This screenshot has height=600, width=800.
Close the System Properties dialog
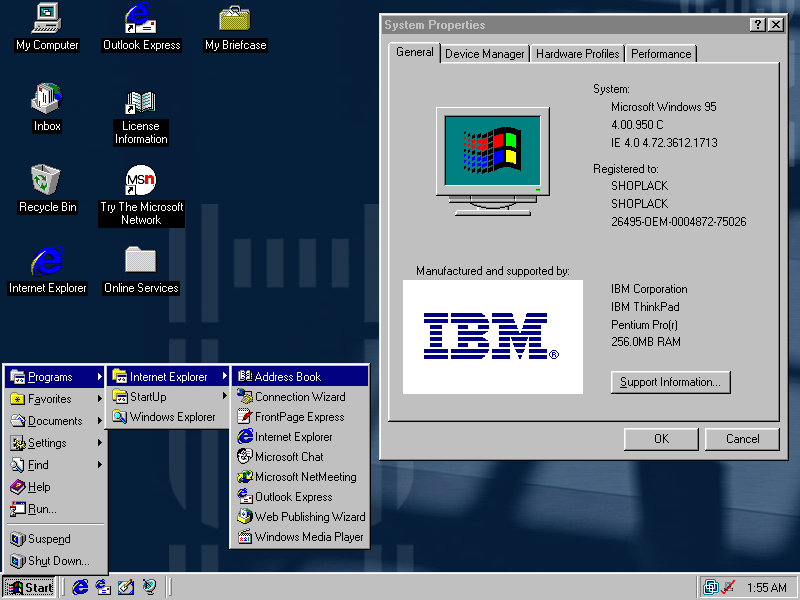pos(776,24)
